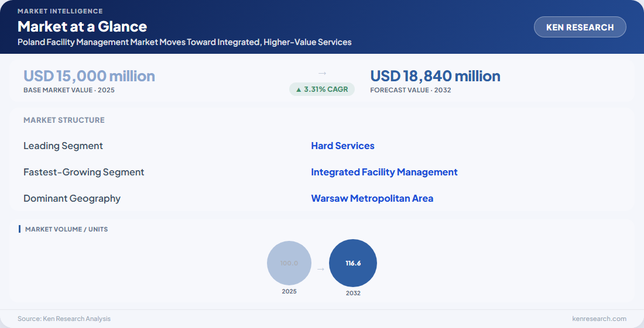Click the 3.31% CAGR badge
Image resolution: width=644 pixels, height=328 pixels.
tap(322, 89)
